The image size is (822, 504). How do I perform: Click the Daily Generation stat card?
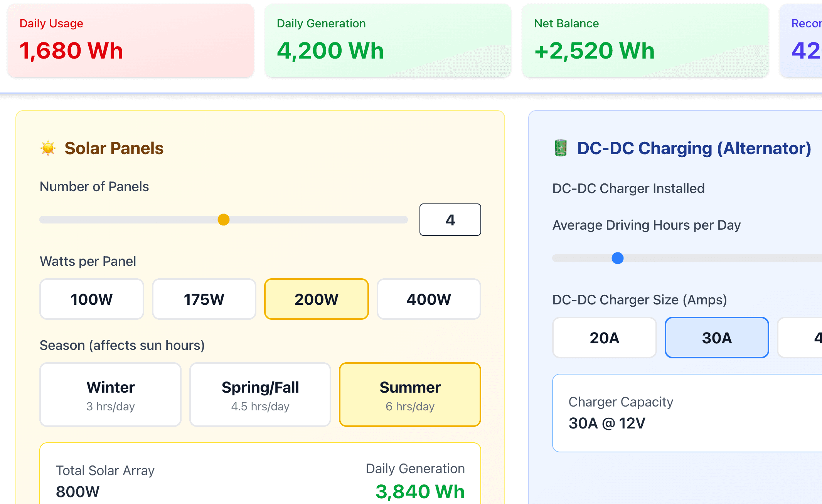[387, 40]
